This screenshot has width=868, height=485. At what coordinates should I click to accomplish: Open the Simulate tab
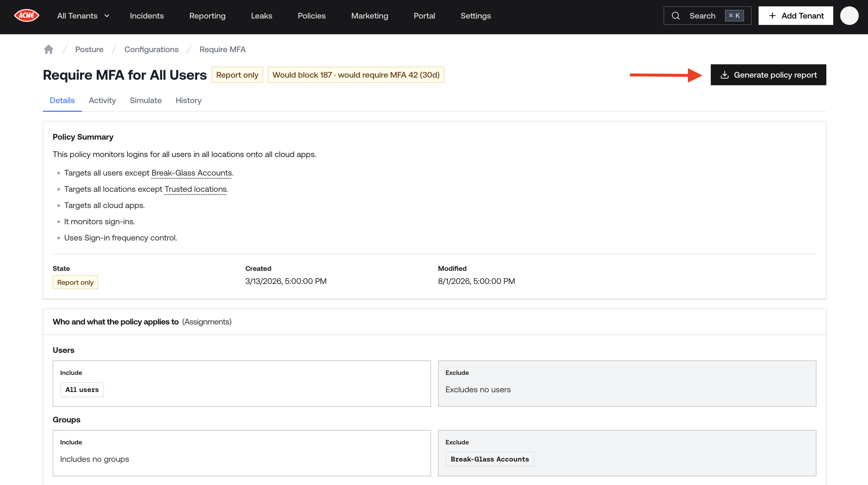[146, 100]
